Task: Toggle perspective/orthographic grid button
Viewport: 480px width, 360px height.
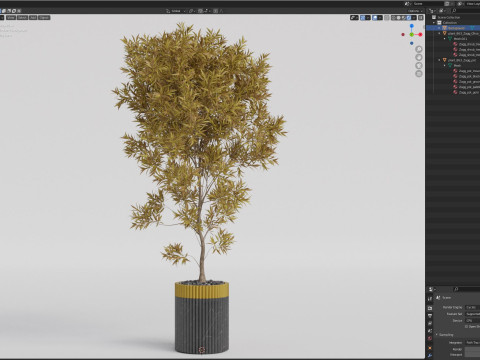Action: coord(419,74)
